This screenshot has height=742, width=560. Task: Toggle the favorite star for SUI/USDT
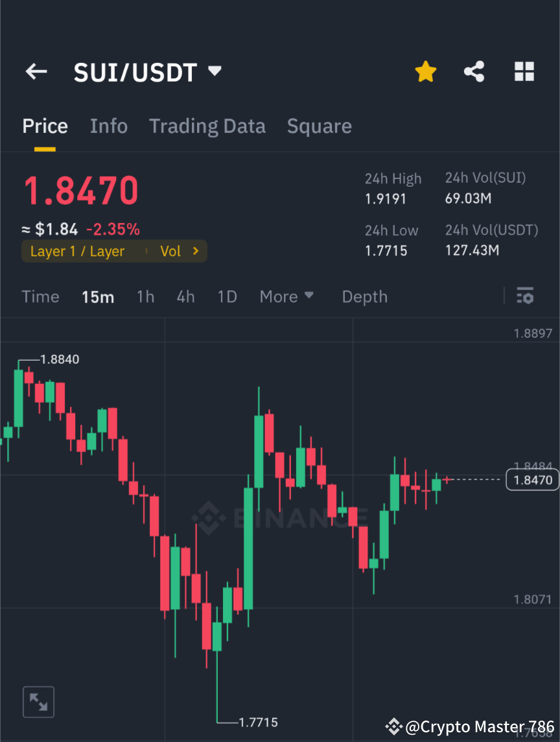click(425, 71)
